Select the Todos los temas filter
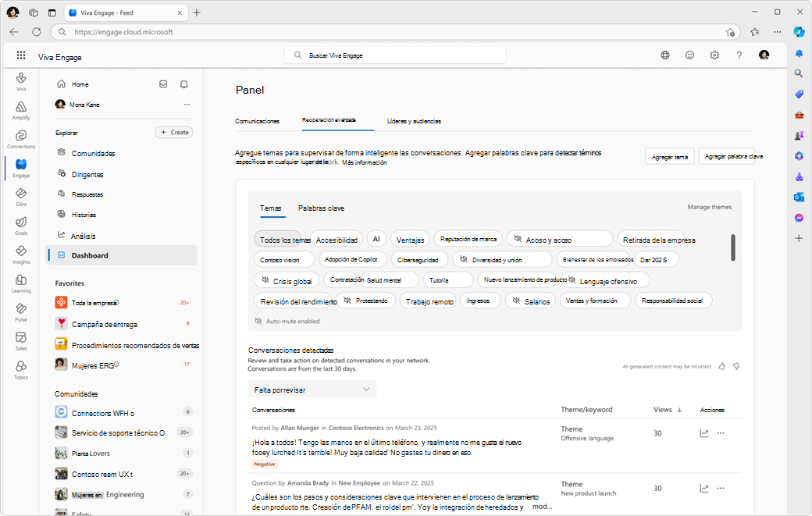812x516 pixels. coord(278,239)
